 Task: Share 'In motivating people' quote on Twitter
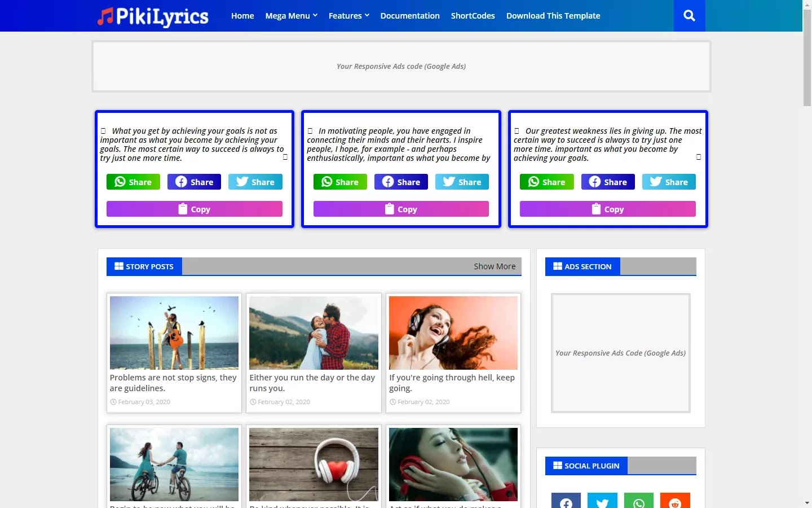(462, 182)
